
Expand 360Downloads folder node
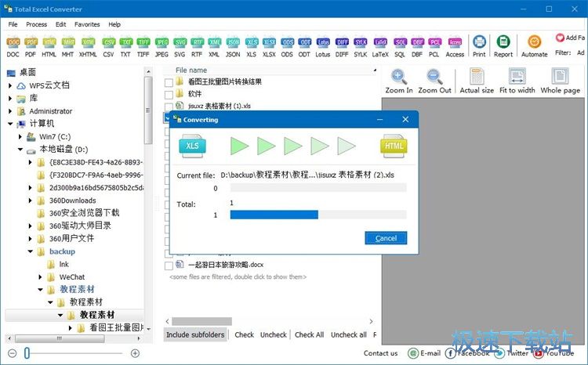pyautogui.click(x=31, y=201)
